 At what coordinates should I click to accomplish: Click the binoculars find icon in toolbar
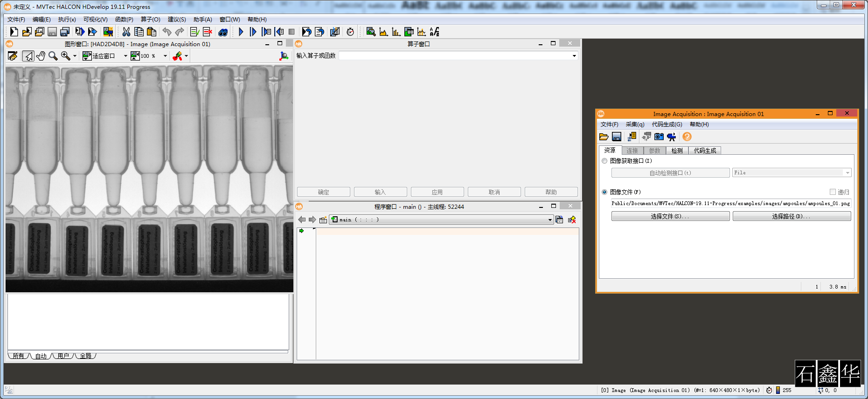pos(223,32)
